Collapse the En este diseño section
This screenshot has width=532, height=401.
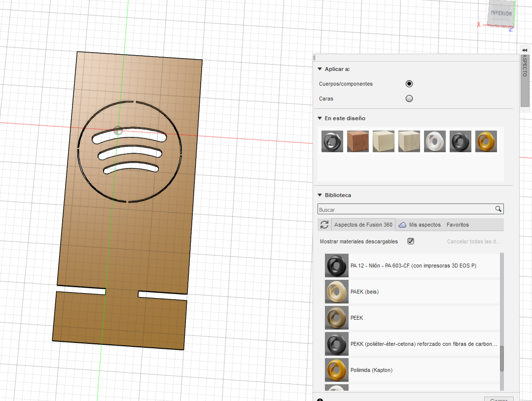tap(319, 118)
